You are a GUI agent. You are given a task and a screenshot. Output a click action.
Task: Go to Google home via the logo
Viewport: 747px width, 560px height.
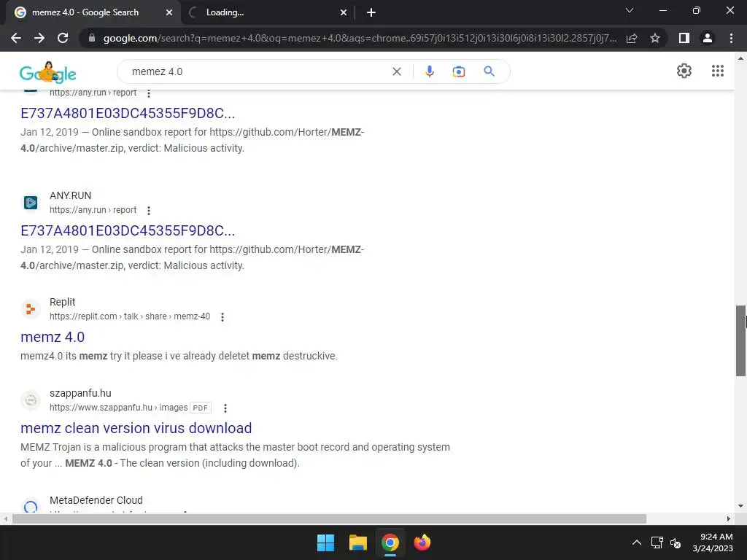[47, 72]
